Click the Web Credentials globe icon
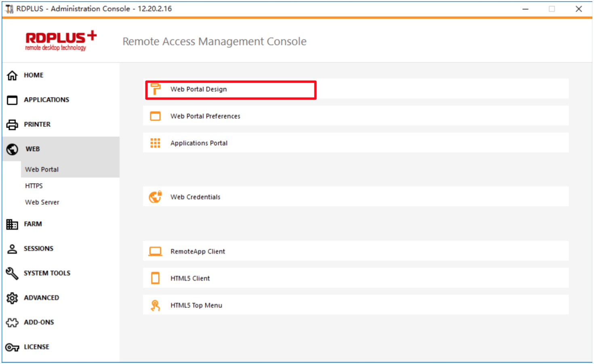The image size is (594, 364). pos(155,197)
